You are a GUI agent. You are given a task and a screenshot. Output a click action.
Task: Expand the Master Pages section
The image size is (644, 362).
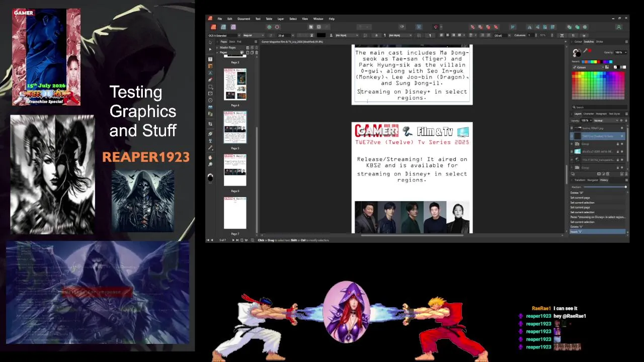217,47
